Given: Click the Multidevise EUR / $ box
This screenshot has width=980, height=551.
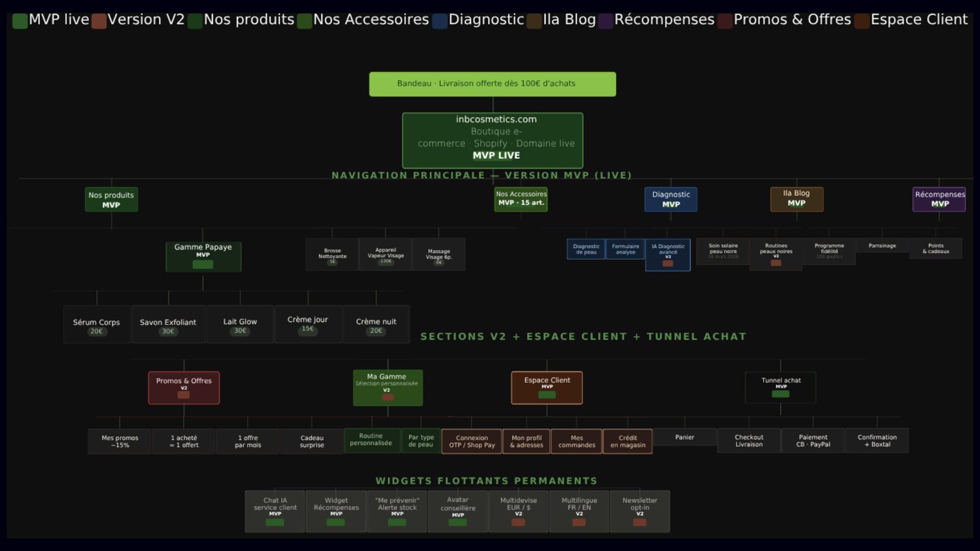Looking at the screenshot, I should [x=519, y=512].
